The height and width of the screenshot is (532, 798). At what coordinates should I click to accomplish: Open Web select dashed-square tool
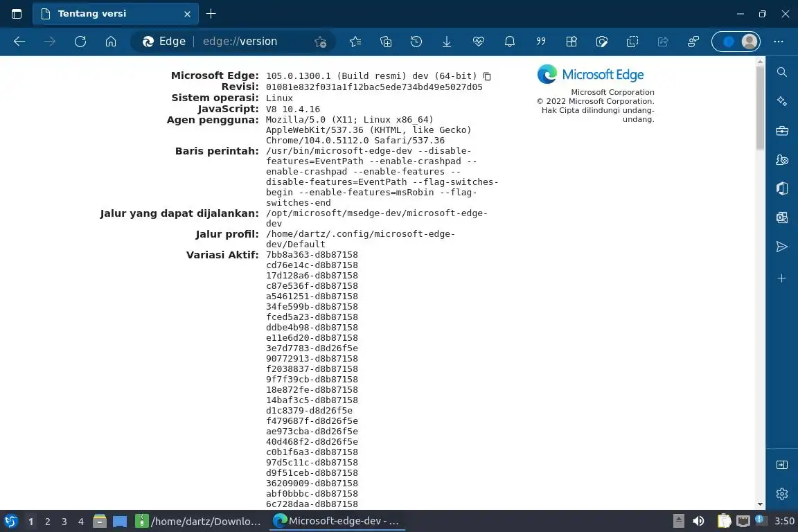pos(632,42)
